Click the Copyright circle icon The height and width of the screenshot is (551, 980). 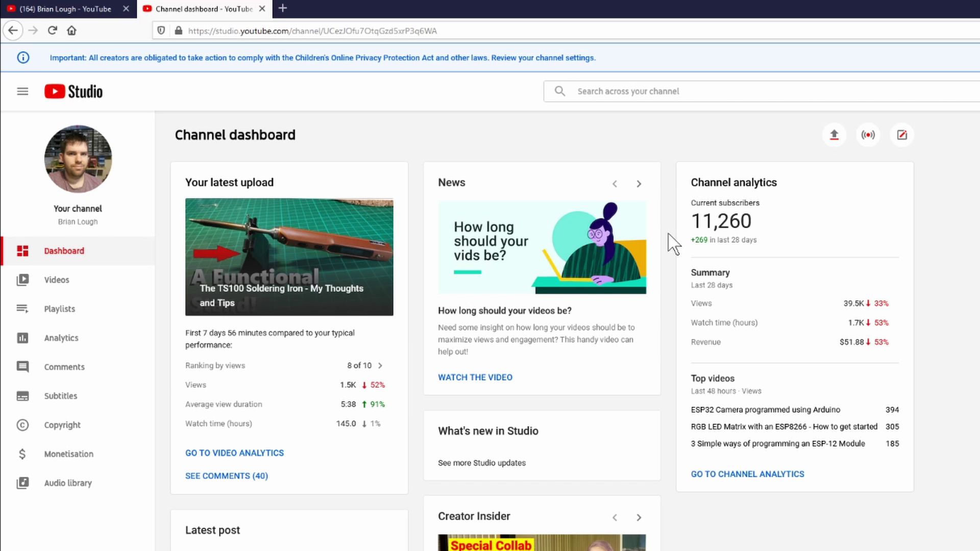click(x=22, y=425)
